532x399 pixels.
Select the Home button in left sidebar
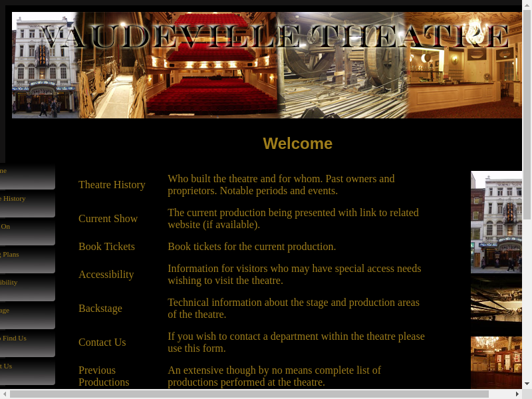point(27,176)
